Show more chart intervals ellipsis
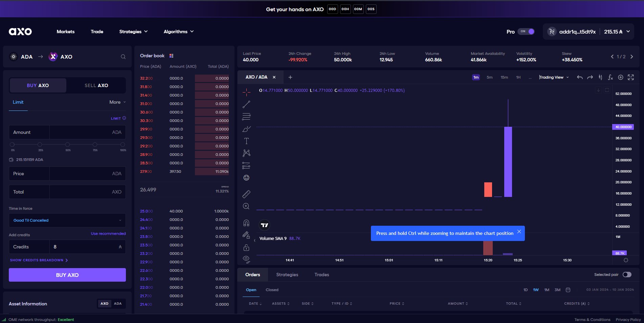This screenshot has width=644, height=323. [x=530, y=77]
